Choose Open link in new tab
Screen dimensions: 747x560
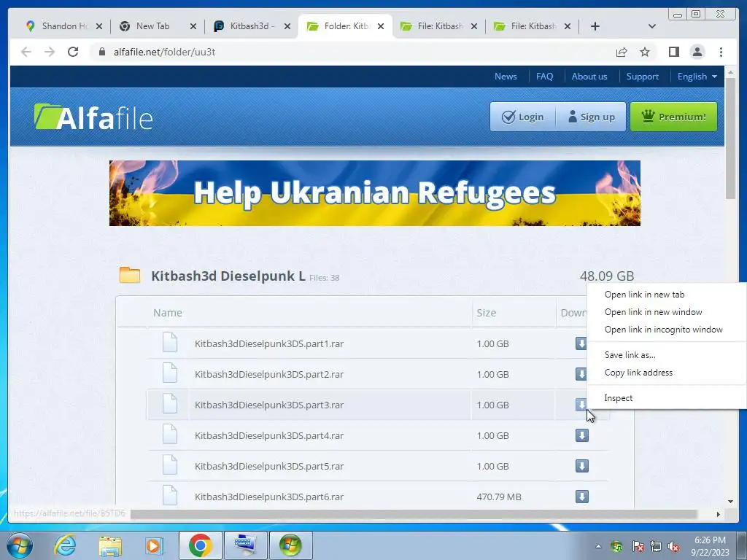pos(667,295)
